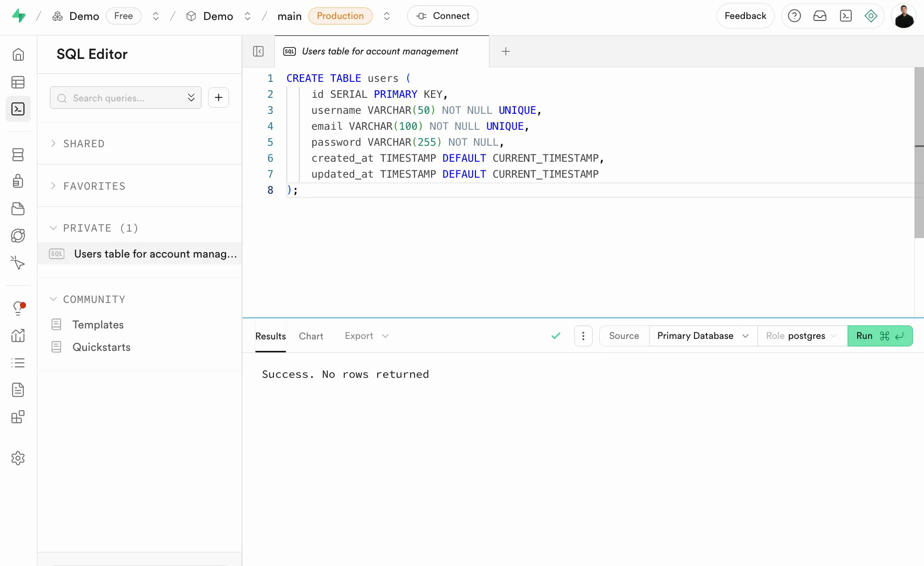This screenshot has height=566, width=924.
Task: Select the 'Users table for account management' tab
Action: 381,51
